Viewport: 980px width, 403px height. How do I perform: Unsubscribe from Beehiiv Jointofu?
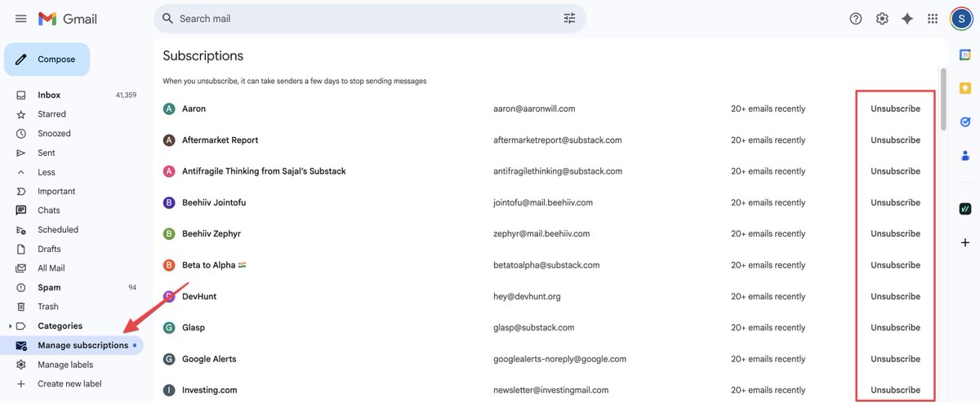tap(895, 202)
